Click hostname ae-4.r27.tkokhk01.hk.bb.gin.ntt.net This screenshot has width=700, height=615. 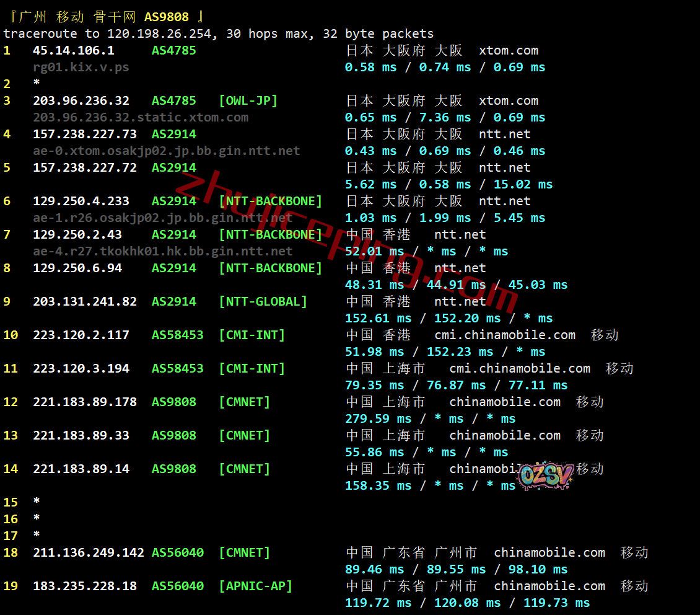pos(162,251)
